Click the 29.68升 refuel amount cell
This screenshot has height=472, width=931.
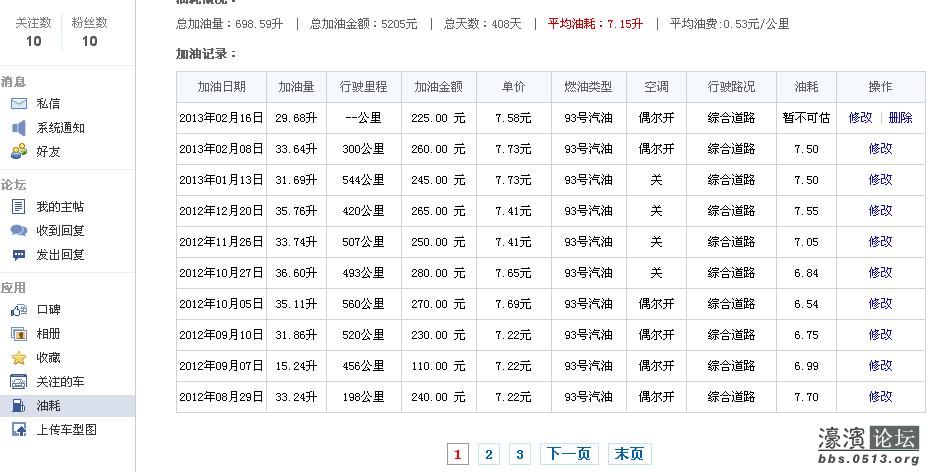tap(296, 118)
